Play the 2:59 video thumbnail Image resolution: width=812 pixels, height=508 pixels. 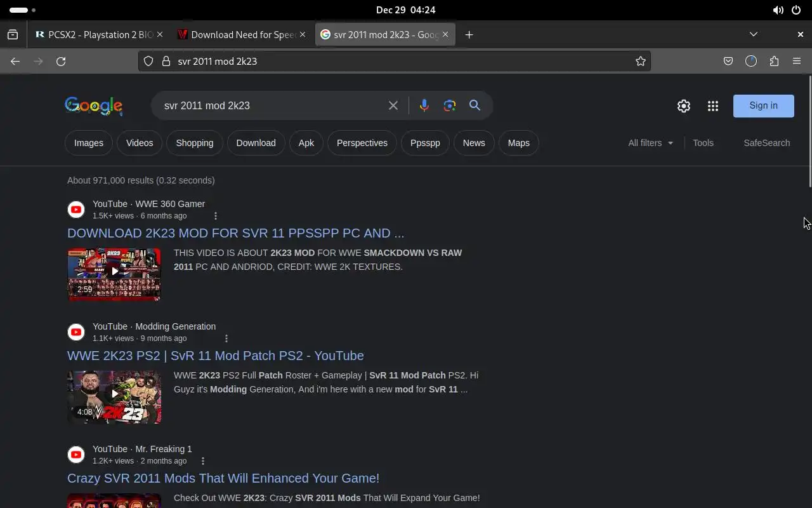(x=114, y=274)
